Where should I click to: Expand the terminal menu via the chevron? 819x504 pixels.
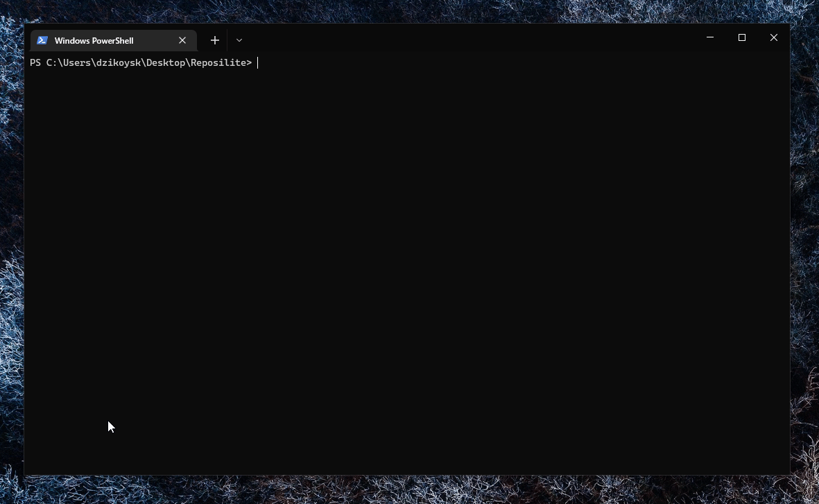[239, 40]
